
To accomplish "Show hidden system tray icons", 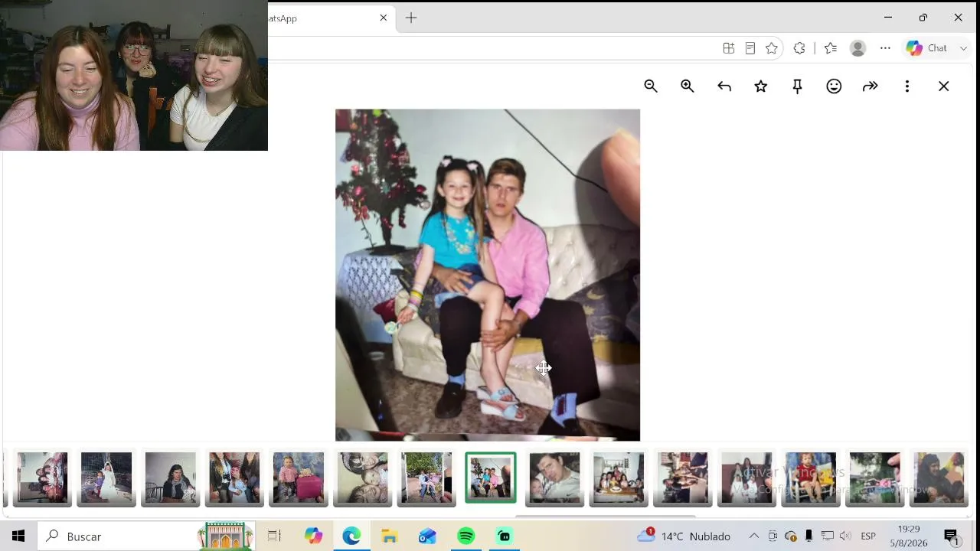I will (x=754, y=536).
